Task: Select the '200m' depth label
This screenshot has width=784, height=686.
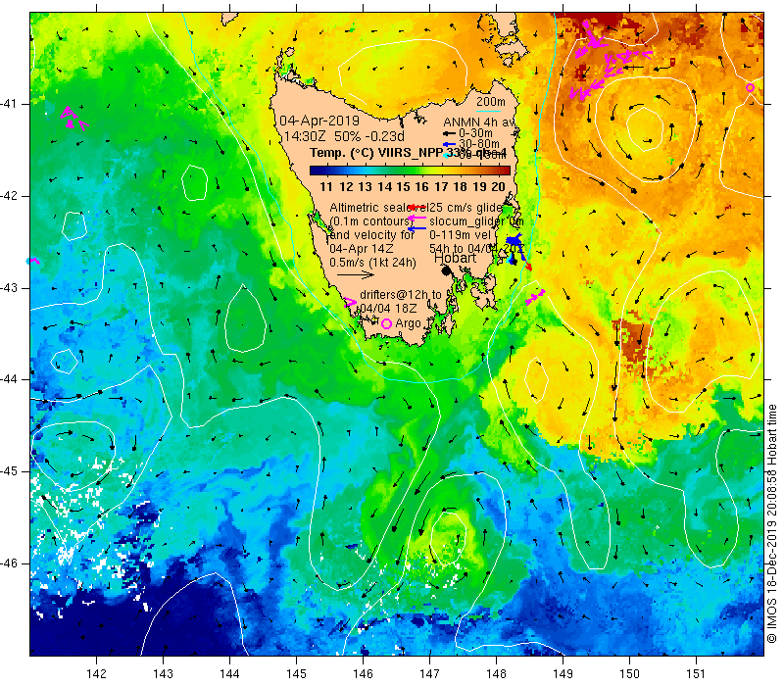Action: pyautogui.click(x=491, y=102)
